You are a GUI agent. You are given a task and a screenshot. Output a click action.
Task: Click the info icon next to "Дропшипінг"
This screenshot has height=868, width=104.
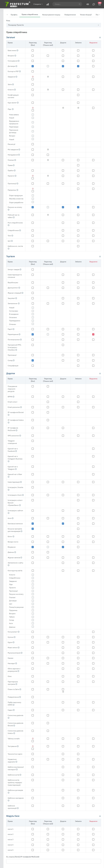pyautogui.click(x=19, y=288)
